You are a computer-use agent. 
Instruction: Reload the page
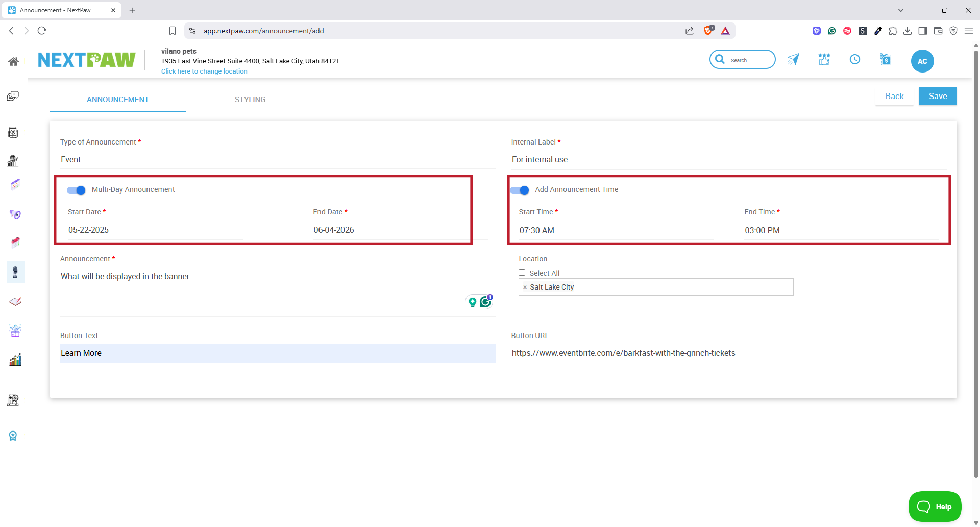pyautogui.click(x=42, y=31)
